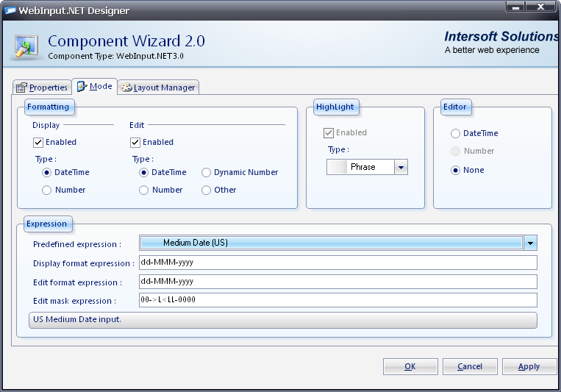Image resolution: width=561 pixels, height=392 pixels.
Task: Set Editor to DateTime
Action: pos(456,134)
